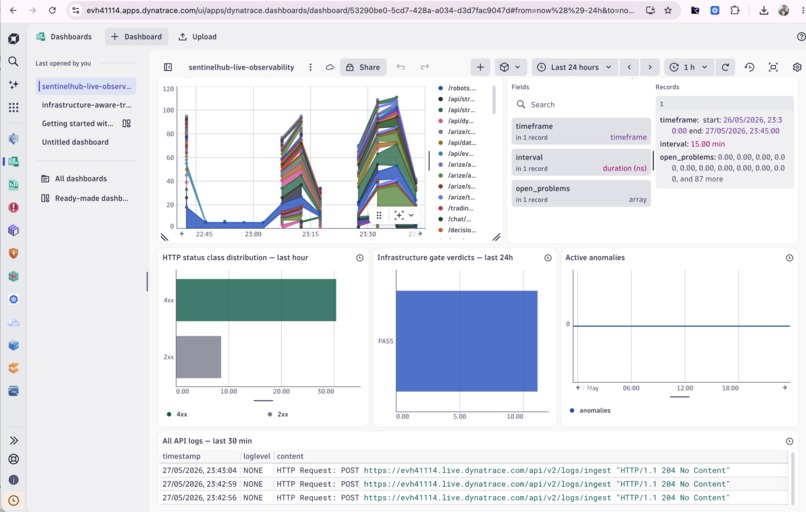
Task: Open the clock icon at the sidebar bottom
Action: (14, 500)
